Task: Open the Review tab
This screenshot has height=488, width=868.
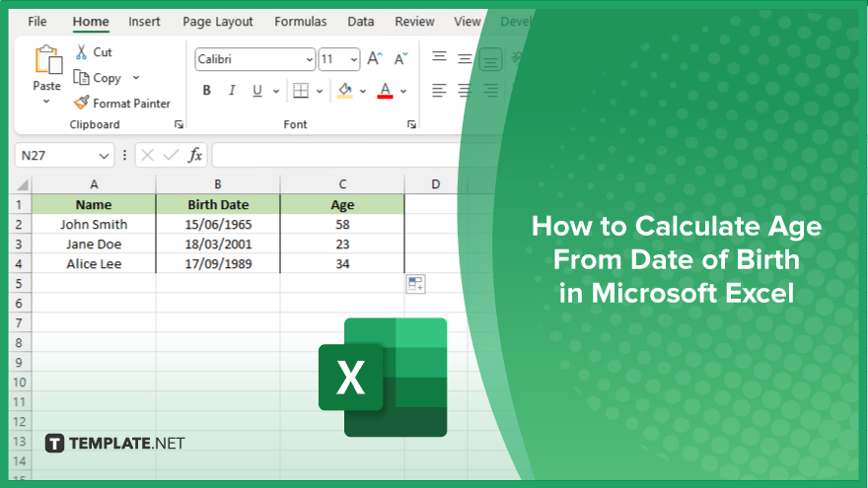Action: click(414, 22)
